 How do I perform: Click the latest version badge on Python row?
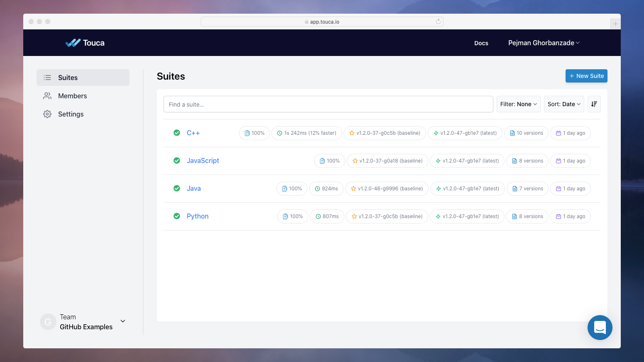point(467,216)
